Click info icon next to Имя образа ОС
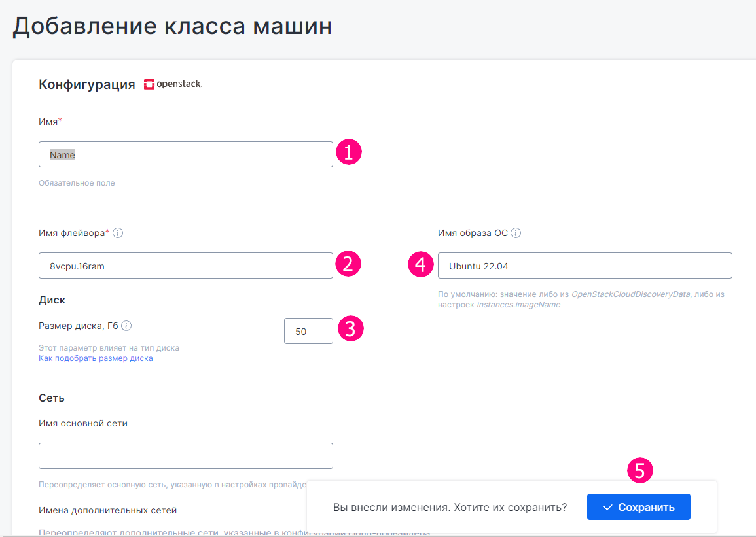Screen dimensions: 756x537 click(x=516, y=233)
